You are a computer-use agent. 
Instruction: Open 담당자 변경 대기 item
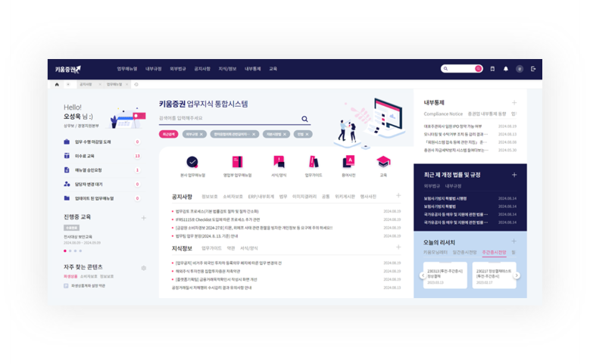(102, 184)
